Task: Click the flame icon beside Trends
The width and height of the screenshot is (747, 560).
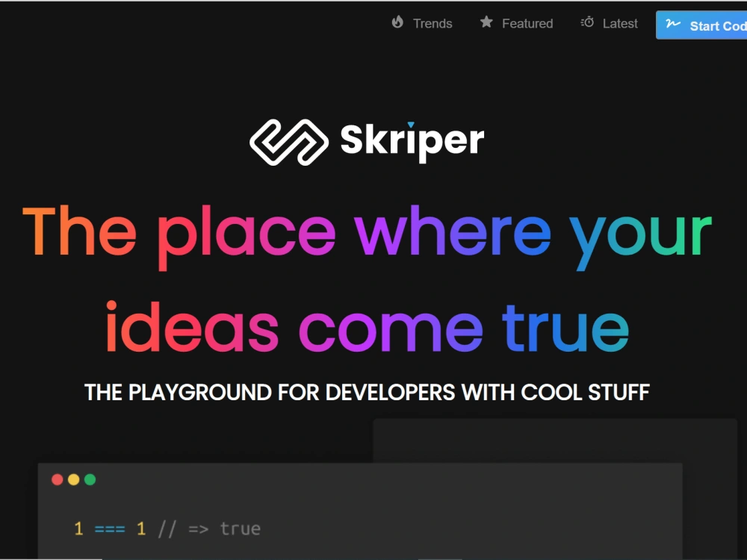Action: (x=397, y=22)
